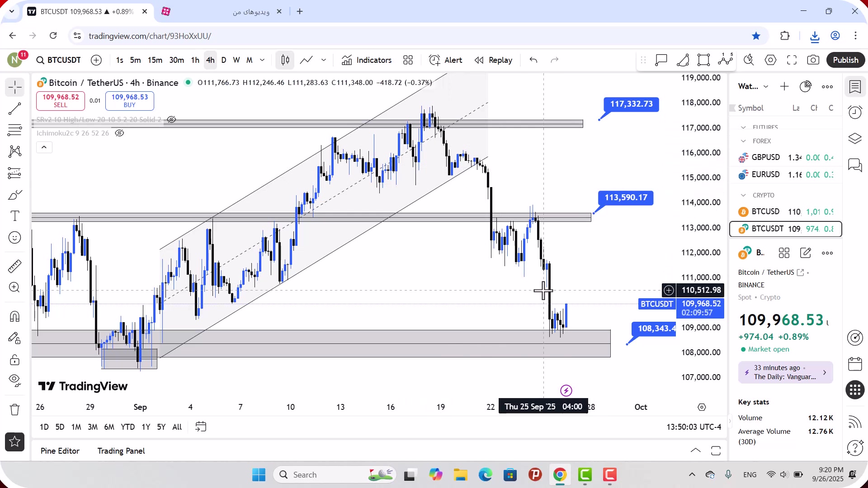Switch to 5m timeframe
868x488 pixels.
135,60
